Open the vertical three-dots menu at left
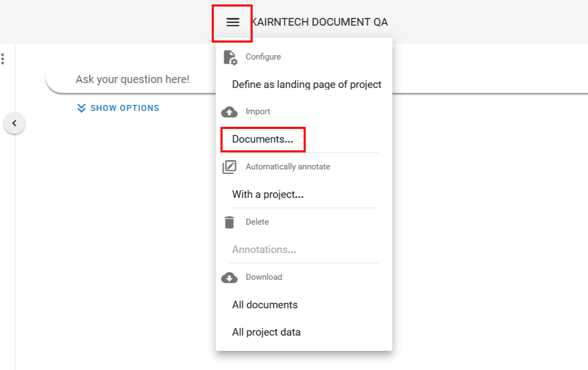The width and height of the screenshot is (588, 370). 3,59
